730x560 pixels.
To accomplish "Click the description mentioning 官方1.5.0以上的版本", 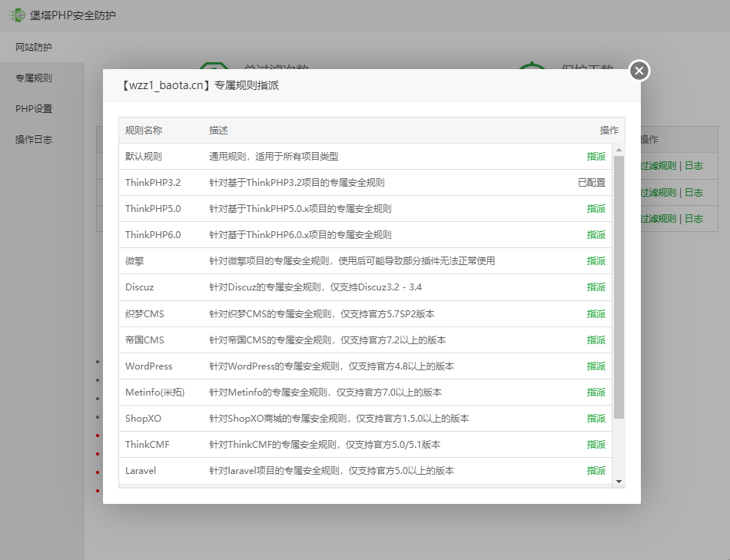I will [x=339, y=419].
